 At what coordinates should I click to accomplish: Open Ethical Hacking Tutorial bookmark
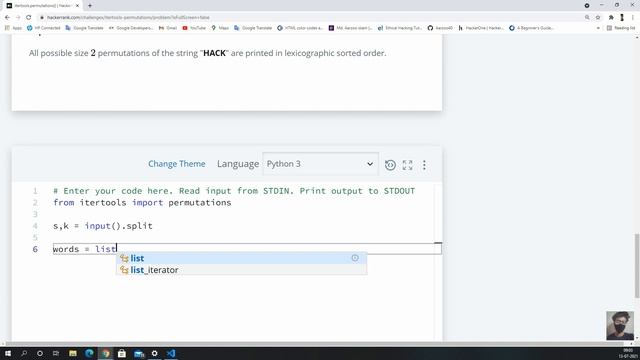(400, 28)
